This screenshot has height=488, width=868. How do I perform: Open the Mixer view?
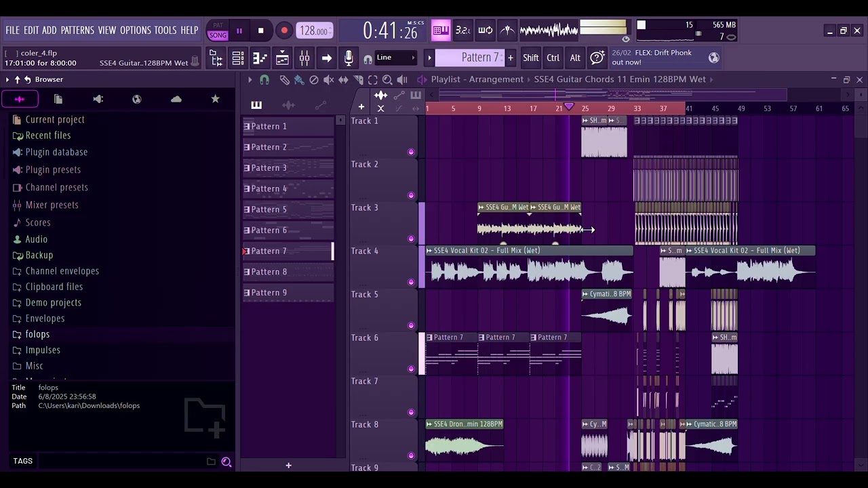coord(304,58)
